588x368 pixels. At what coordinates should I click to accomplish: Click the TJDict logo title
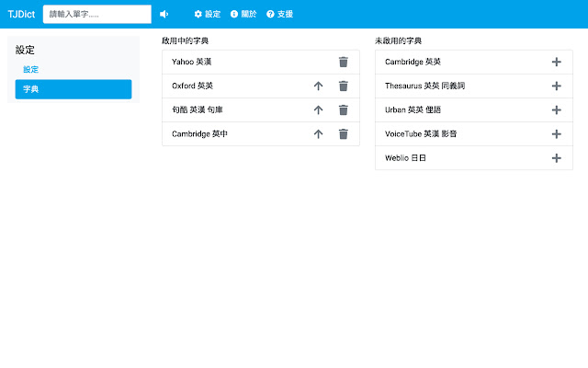20,14
